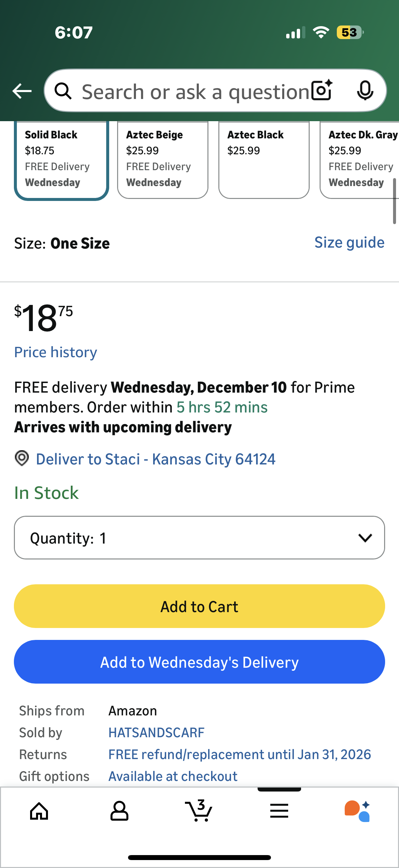Viewport: 399px width, 868px height.
Task: Open camera lens visual search
Action: (x=322, y=90)
